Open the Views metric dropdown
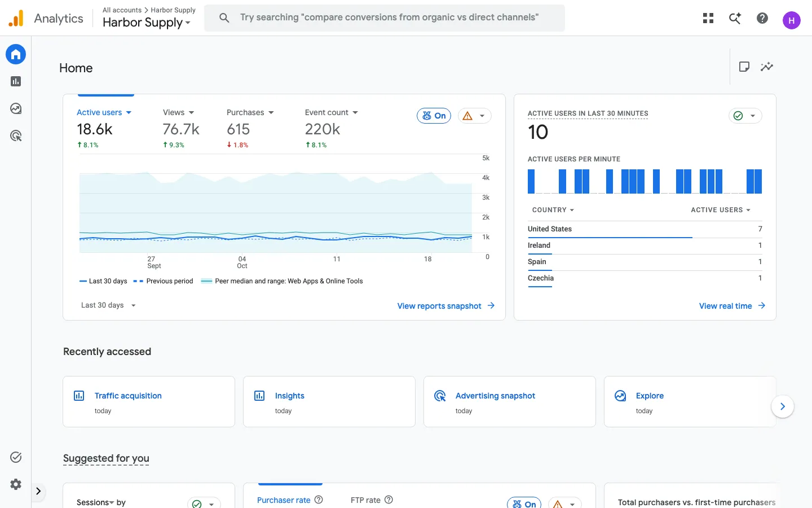Screen dimensions: 812x508 (179, 112)
